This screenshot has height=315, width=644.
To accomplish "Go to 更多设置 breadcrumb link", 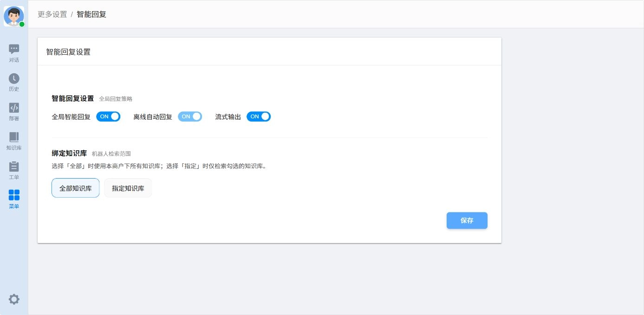I will tap(52, 14).
